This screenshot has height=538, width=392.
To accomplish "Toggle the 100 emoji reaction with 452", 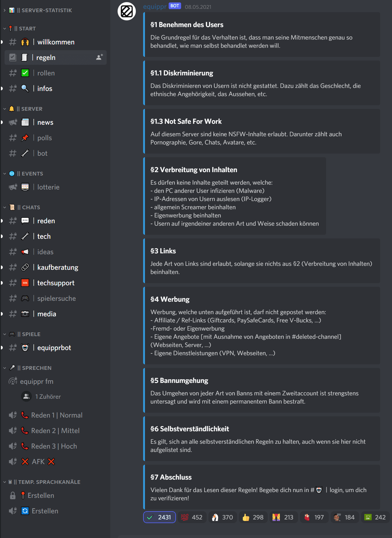I will tap(191, 517).
